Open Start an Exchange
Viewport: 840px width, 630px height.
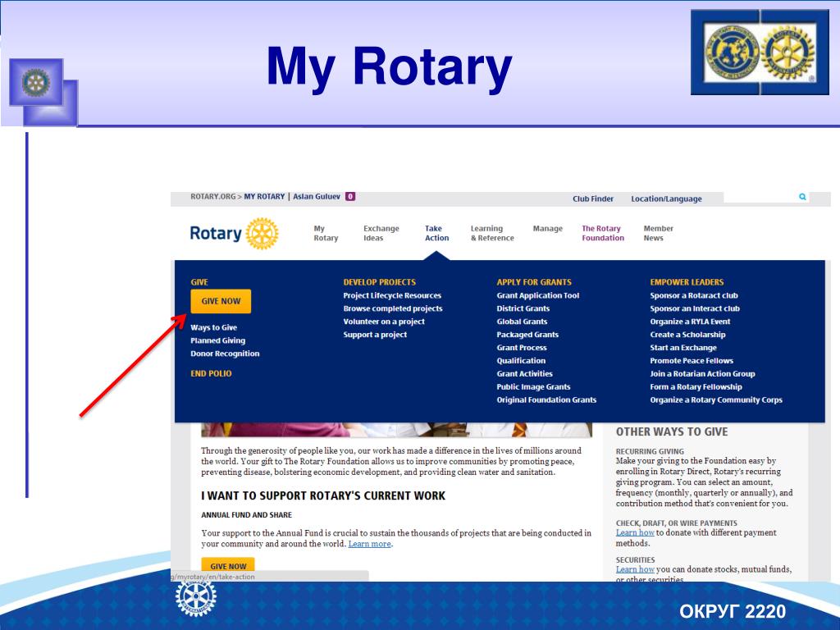683,348
